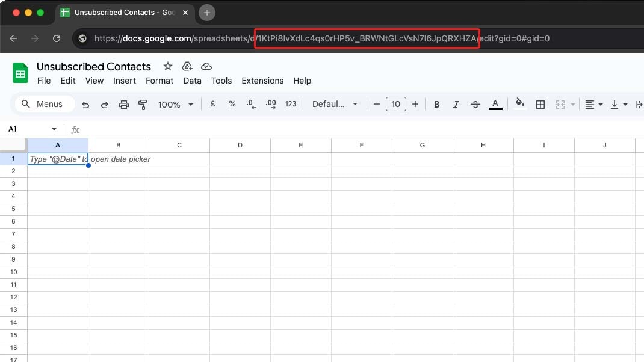644x362 pixels.
Task: Select column D header
Action: point(240,145)
